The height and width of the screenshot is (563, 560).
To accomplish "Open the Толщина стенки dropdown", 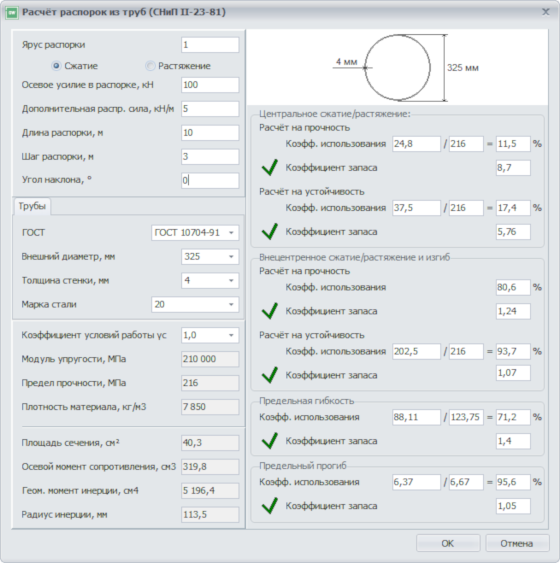I will click(x=210, y=280).
